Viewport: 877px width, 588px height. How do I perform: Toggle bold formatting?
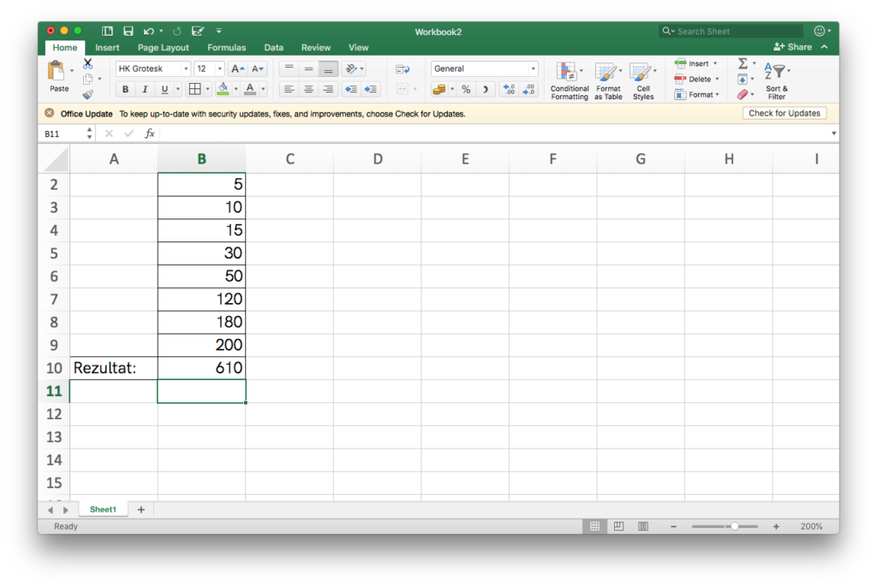tap(125, 89)
